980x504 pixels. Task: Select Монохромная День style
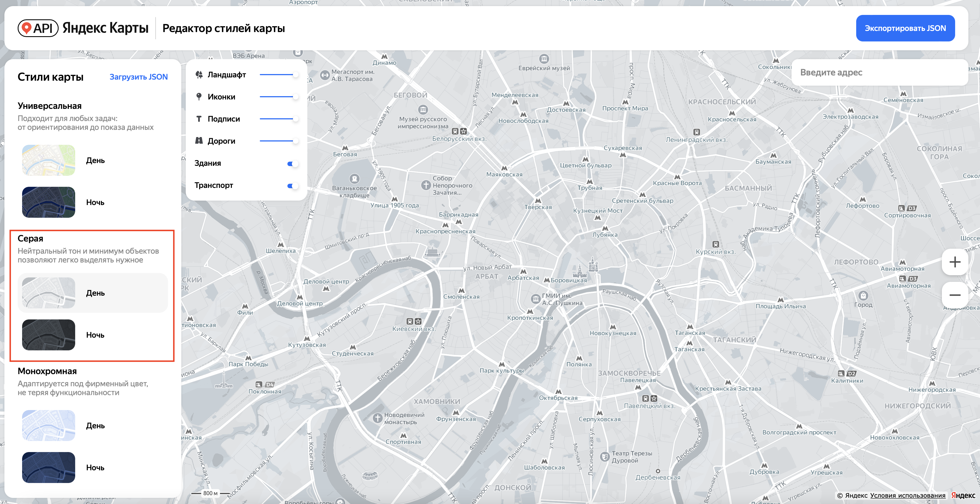[93, 426]
